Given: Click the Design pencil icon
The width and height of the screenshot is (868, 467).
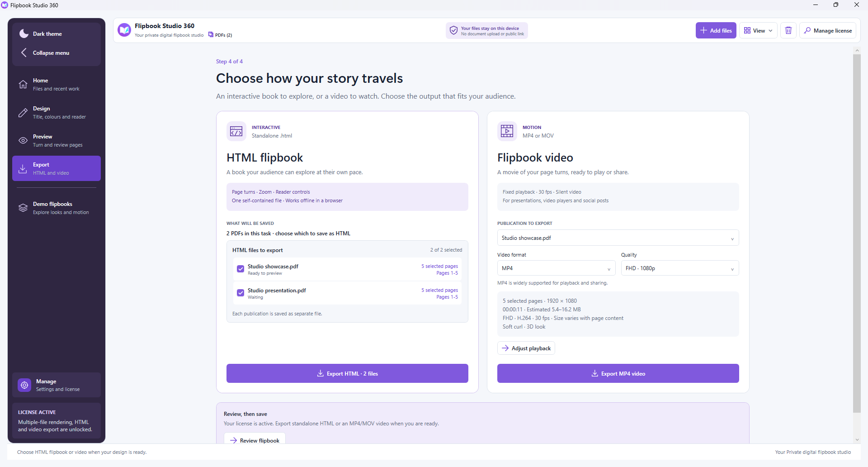Looking at the screenshot, I should pos(23,113).
